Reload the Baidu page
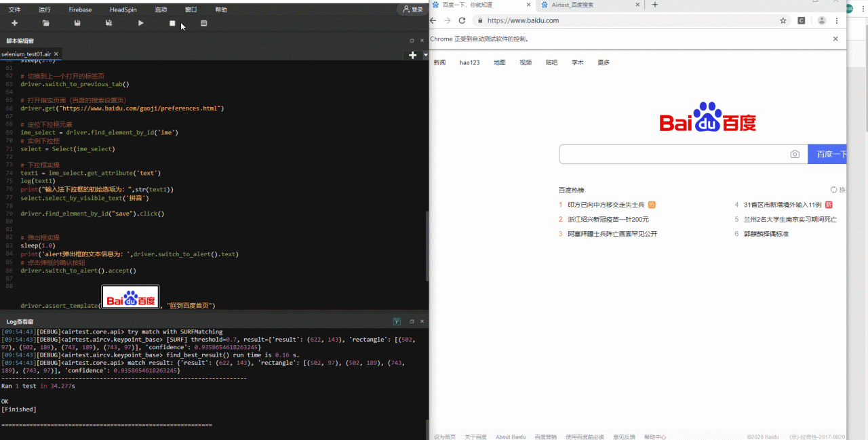868x440 pixels. [x=462, y=20]
